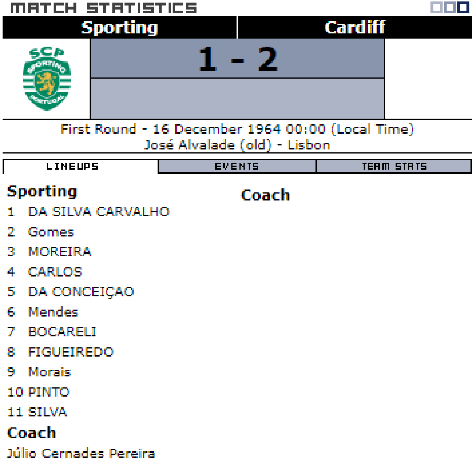Select the Lineups tab

[72, 166]
